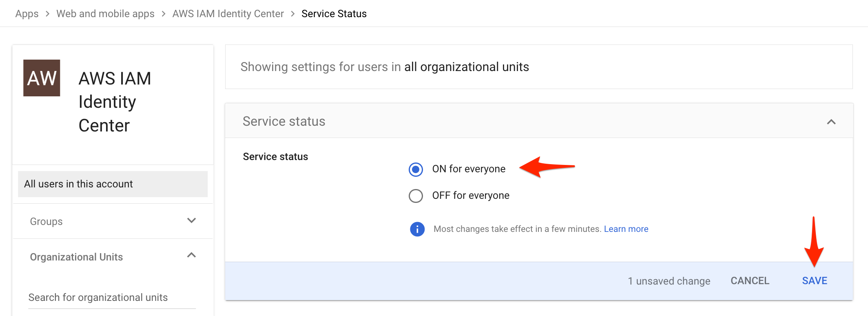Click the ON for everyone label

click(x=469, y=169)
